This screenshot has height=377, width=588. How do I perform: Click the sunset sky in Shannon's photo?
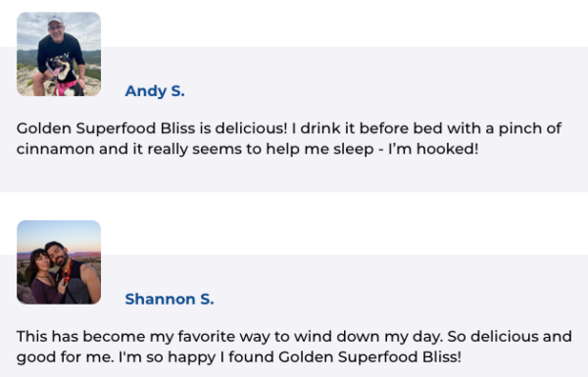tap(59, 234)
